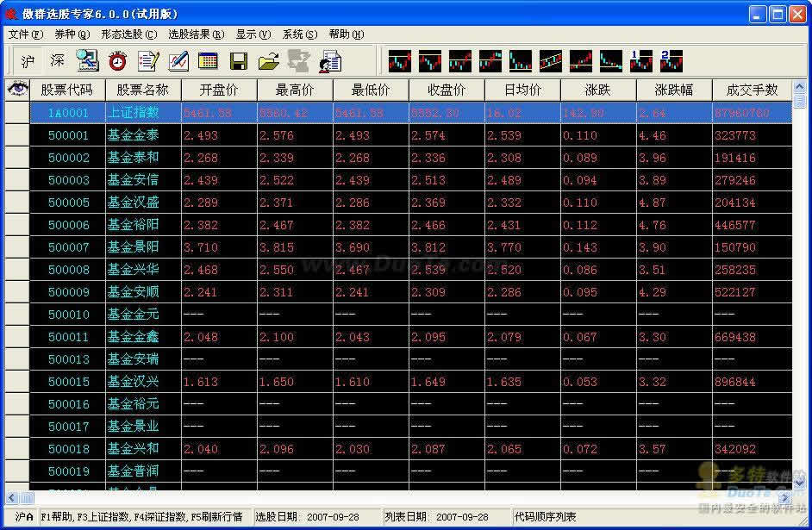Image resolution: width=812 pixels, height=530 pixels.
Task: Click the eye icon in the table header
Action: tap(17, 89)
